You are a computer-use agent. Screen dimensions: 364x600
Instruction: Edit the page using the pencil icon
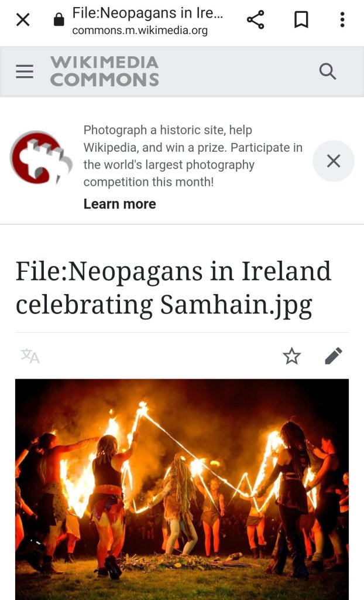[x=334, y=356]
